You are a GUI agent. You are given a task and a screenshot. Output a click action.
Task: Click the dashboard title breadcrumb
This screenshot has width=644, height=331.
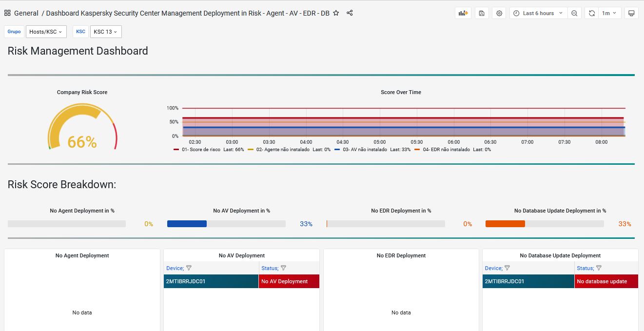pos(188,13)
